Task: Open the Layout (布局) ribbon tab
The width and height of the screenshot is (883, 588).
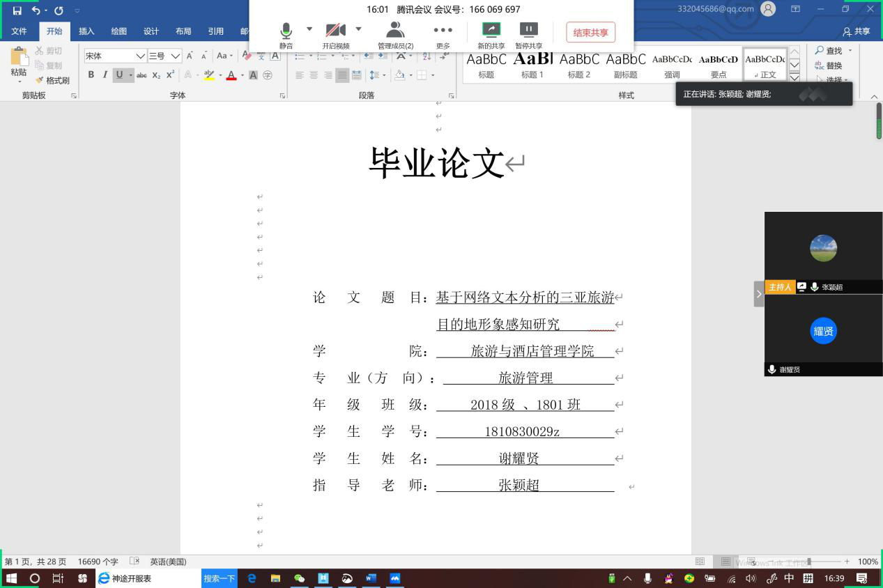Action: coord(183,31)
